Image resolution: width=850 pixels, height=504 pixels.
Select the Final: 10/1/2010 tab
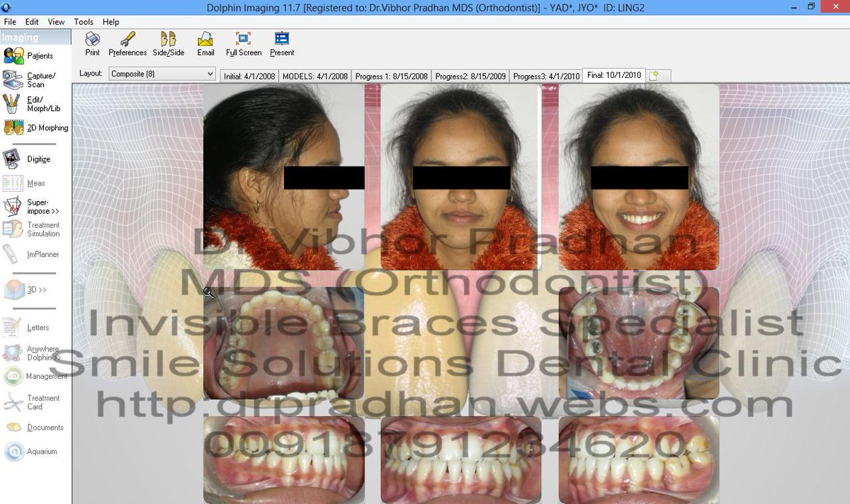point(614,75)
